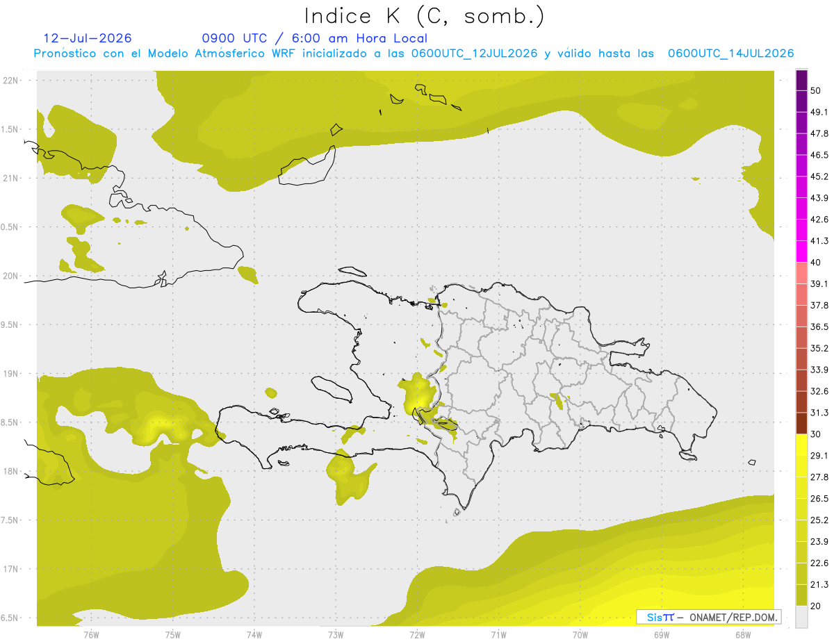The width and height of the screenshot is (834, 644).
Task: Click the '68W' longitude label
Action: (743, 635)
